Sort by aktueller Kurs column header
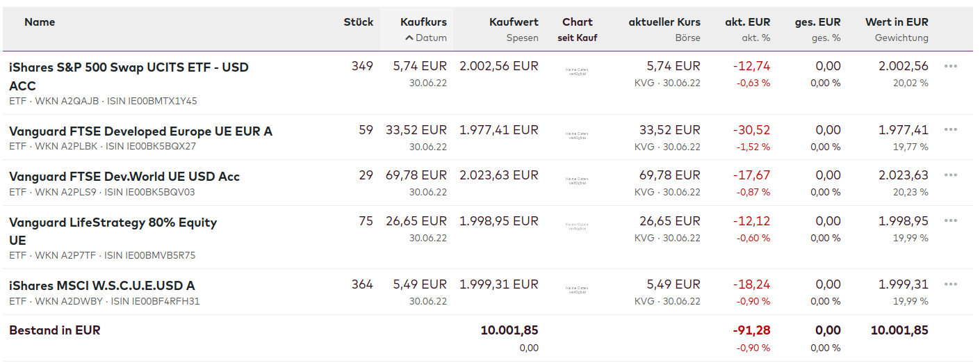The image size is (980, 363). (664, 22)
